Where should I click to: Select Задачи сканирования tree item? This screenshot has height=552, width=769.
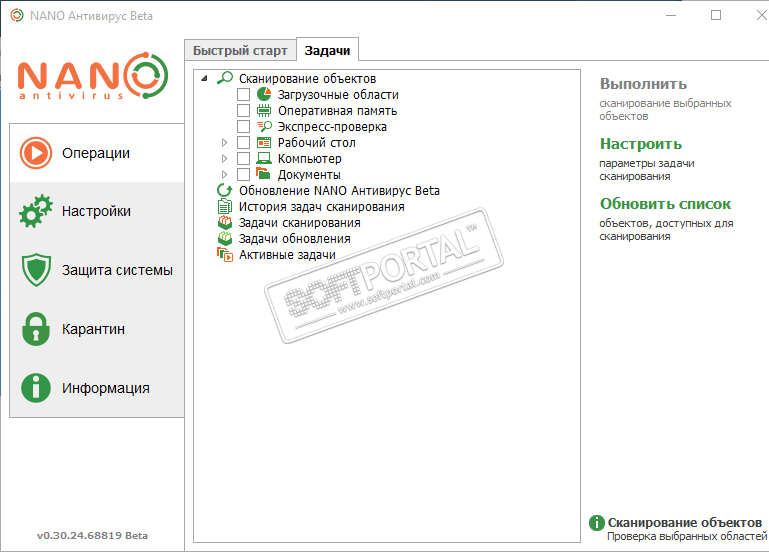(299, 223)
